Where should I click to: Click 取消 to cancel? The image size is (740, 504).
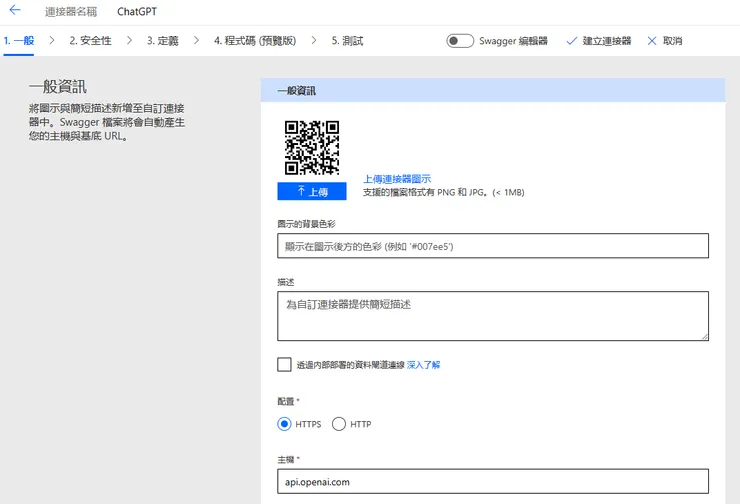tap(665, 41)
